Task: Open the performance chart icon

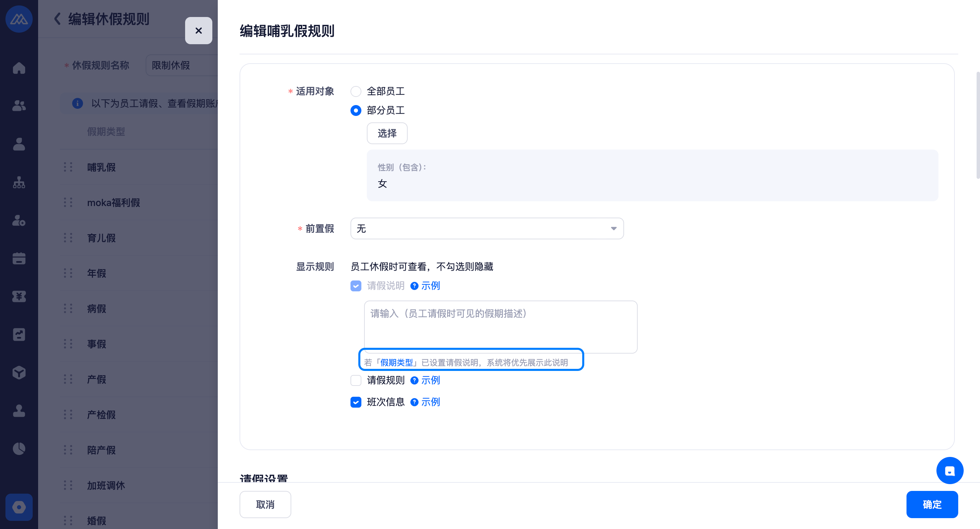Action: 19,335
